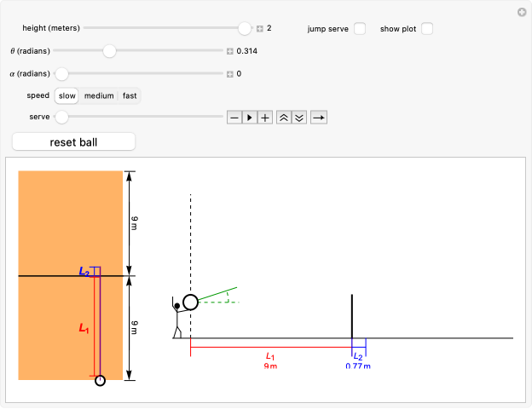Select the medium speed option
Viewport: 532px width, 409px height.
click(x=99, y=95)
